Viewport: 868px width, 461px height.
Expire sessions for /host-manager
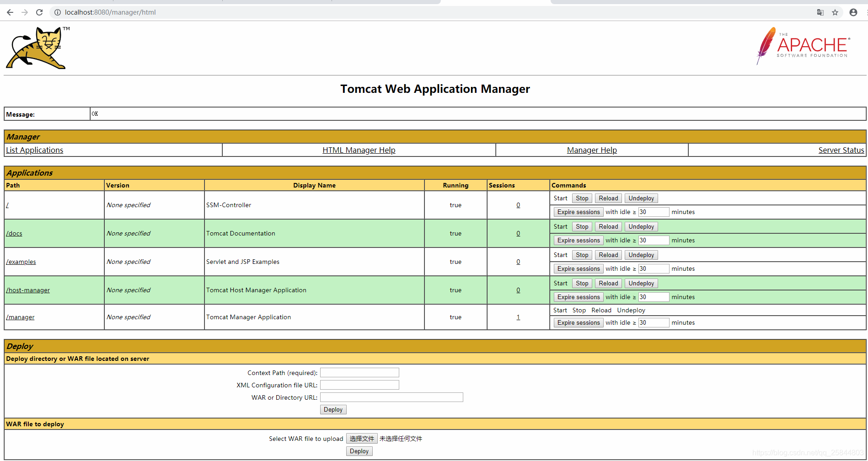click(x=579, y=297)
